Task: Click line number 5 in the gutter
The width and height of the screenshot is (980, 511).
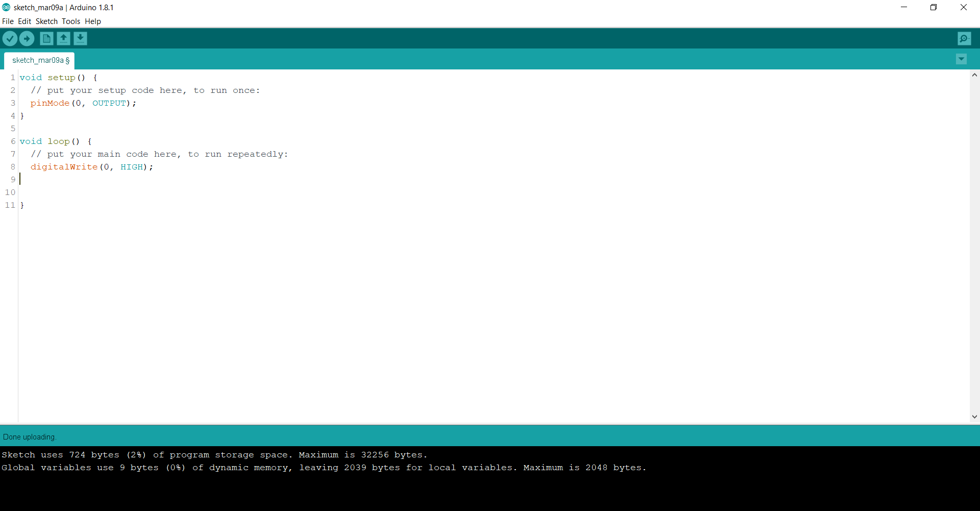Action: pos(13,129)
